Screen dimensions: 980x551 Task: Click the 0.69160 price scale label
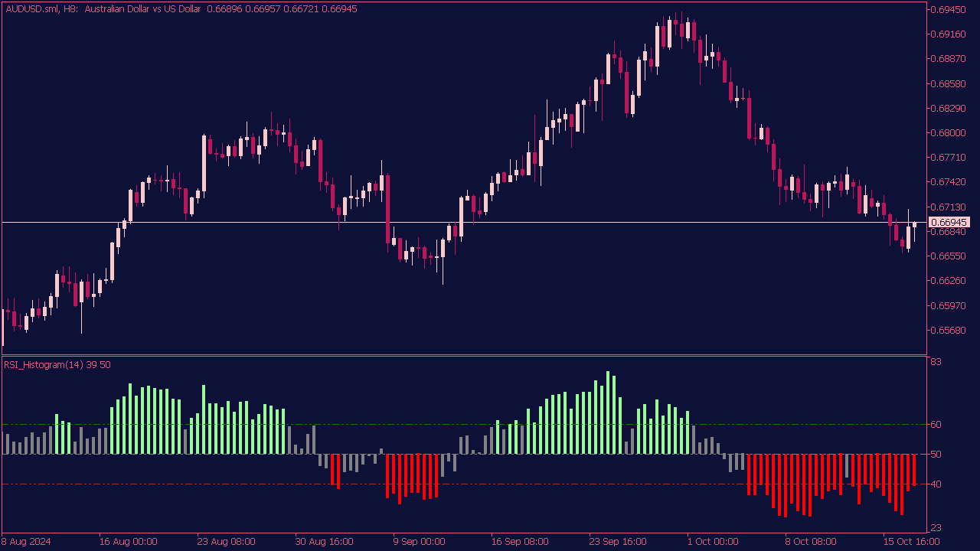(948, 34)
